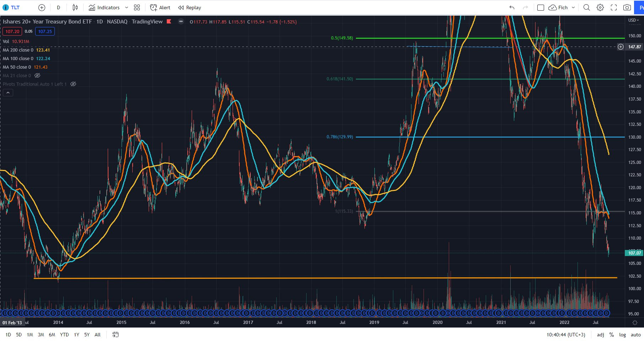Select the 0.618(141.50) Fibonacci label
644x341 pixels.
click(340, 79)
